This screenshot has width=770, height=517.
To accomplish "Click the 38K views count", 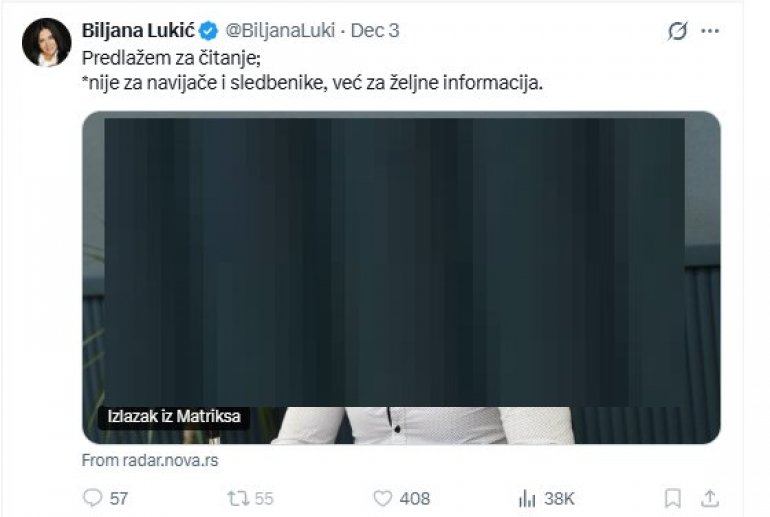I will pos(559,499).
